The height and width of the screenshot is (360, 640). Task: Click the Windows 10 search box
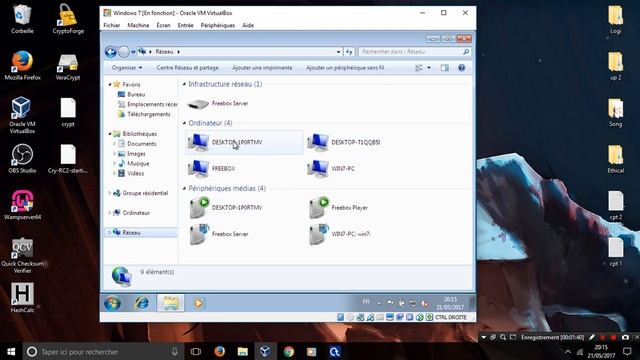tap(102, 352)
